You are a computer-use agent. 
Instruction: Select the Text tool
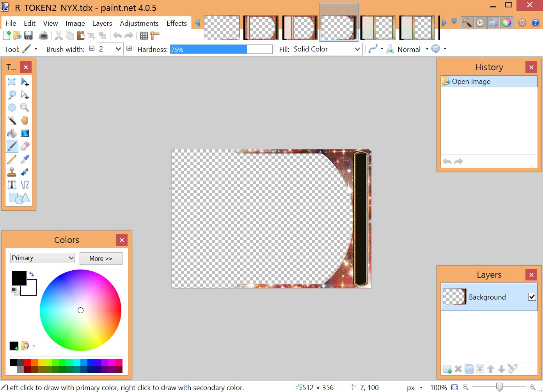coord(12,185)
